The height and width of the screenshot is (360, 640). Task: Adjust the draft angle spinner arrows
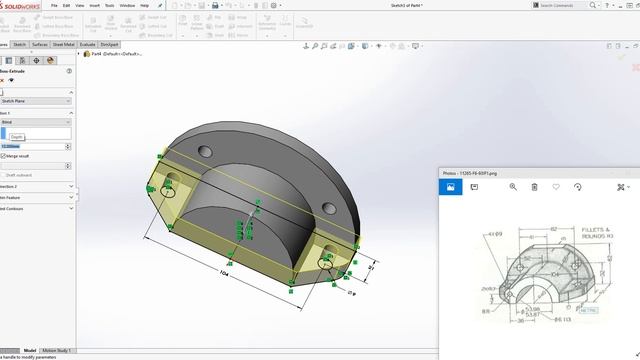point(68,166)
